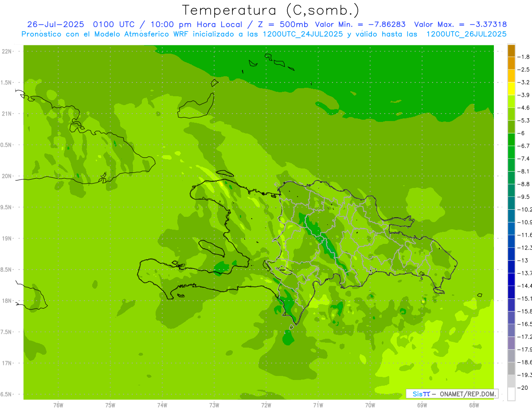Click the '76W' longitude label
This screenshot has height=411, width=532.
point(58,405)
